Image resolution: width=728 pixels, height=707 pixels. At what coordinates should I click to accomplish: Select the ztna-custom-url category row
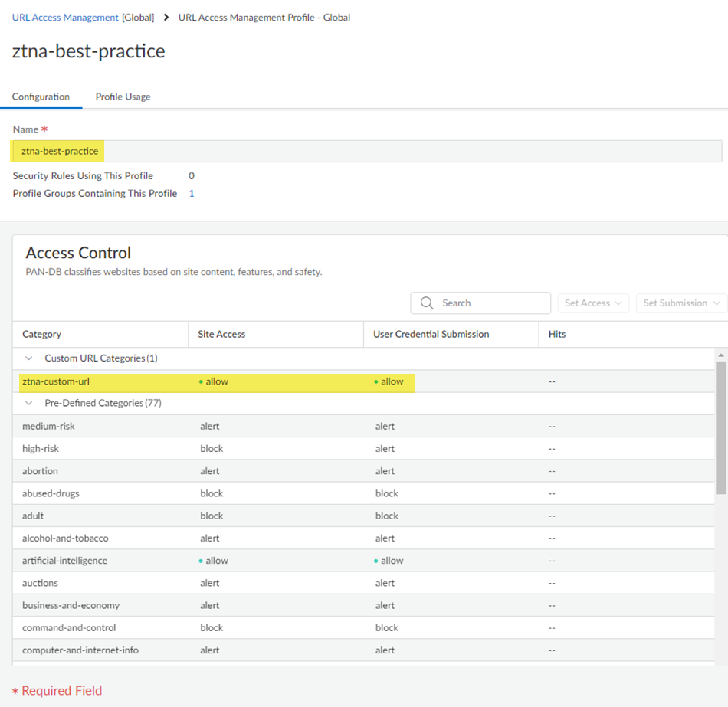(56, 381)
